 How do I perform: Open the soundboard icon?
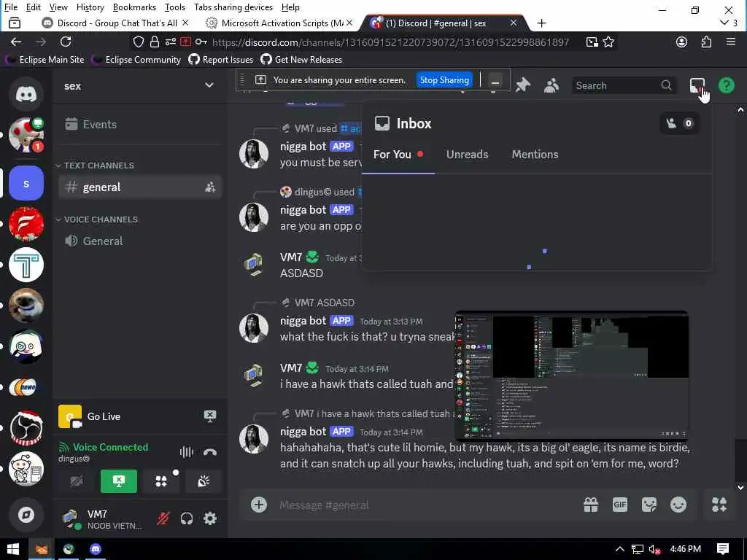204,481
